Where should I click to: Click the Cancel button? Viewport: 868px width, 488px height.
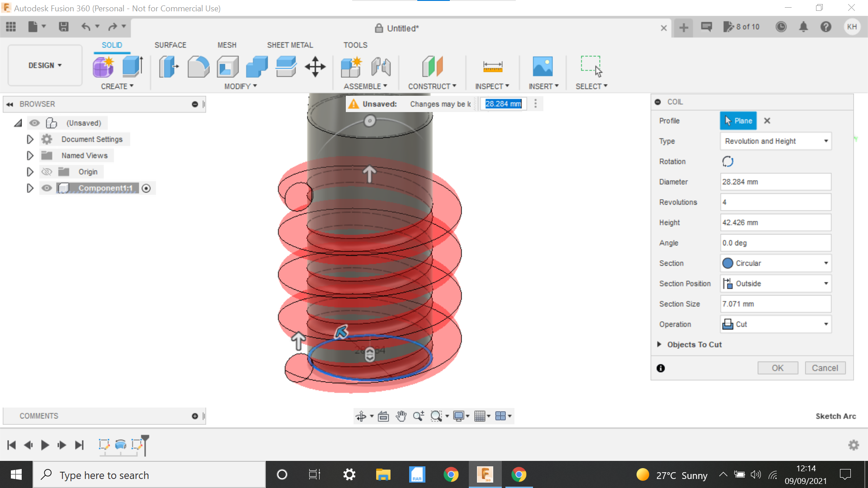[825, 368]
